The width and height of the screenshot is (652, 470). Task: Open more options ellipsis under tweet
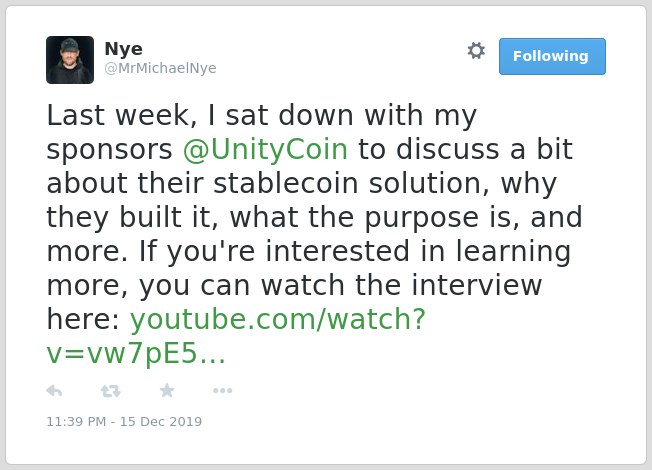[222, 391]
